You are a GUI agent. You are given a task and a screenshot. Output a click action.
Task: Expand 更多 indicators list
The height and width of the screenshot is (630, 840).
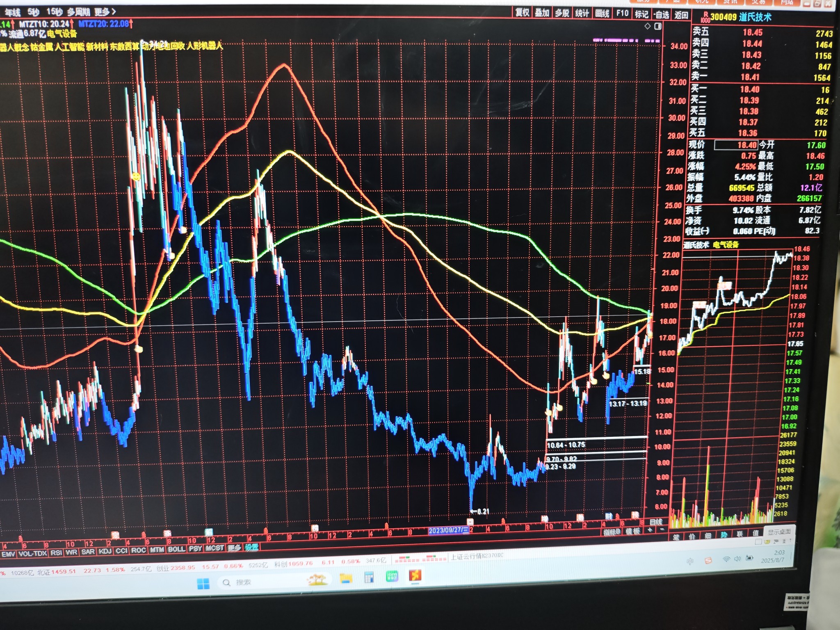(x=234, y=548)
